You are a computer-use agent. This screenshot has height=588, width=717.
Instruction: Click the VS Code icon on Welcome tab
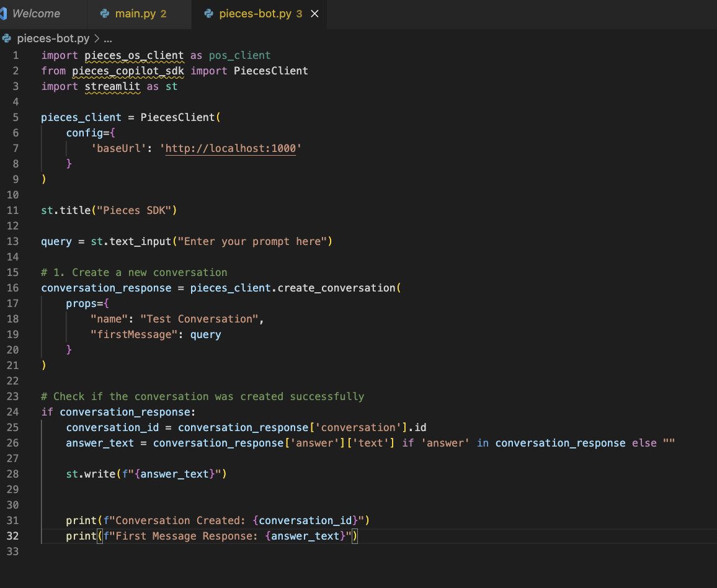click(3, 14)
